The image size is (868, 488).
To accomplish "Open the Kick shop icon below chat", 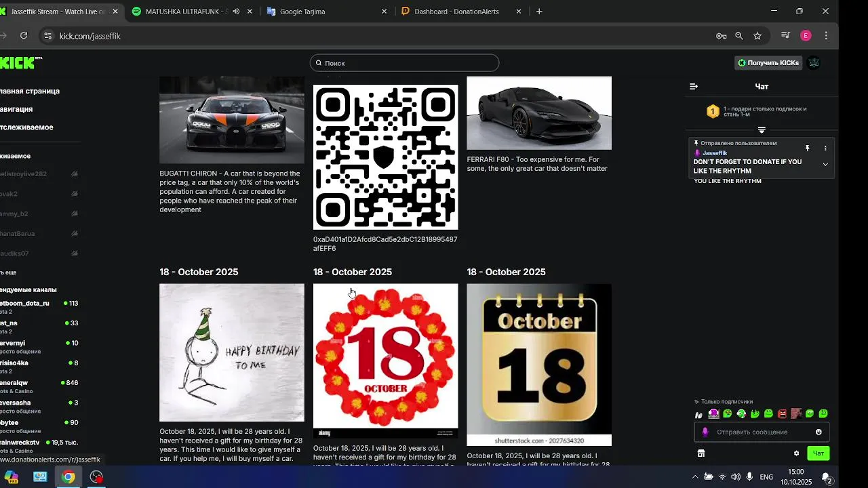I will pyautogui.click(x=701, y=453).
